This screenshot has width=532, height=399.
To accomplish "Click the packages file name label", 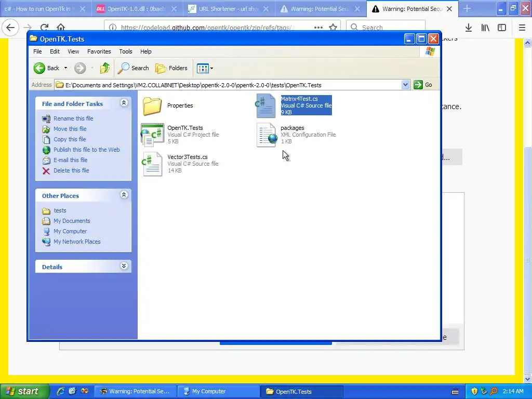I will pyautogui.click(x=292, y=128).
